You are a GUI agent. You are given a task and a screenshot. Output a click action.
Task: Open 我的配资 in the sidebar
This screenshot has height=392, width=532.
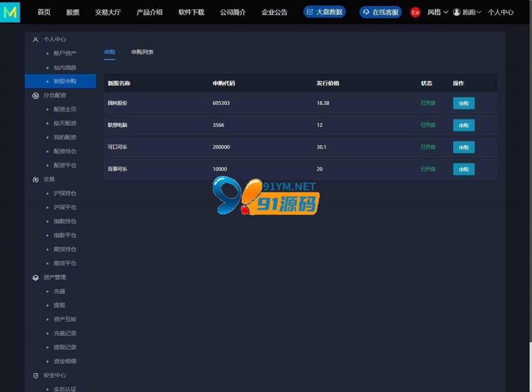[65, 138]
